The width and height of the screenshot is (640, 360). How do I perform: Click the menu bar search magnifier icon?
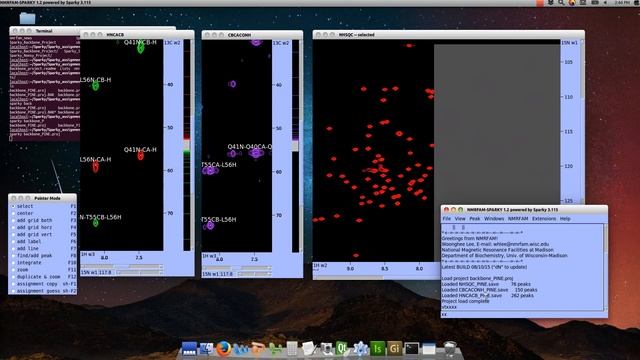(561, 2)
